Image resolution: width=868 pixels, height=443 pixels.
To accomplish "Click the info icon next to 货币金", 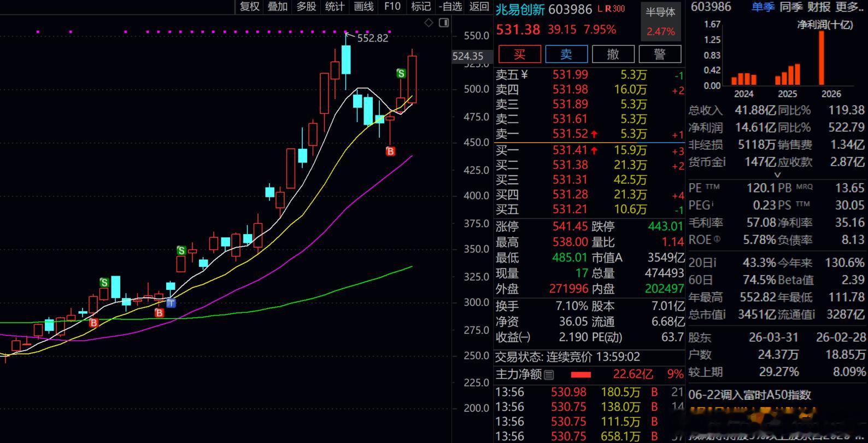I will (724, 162).
